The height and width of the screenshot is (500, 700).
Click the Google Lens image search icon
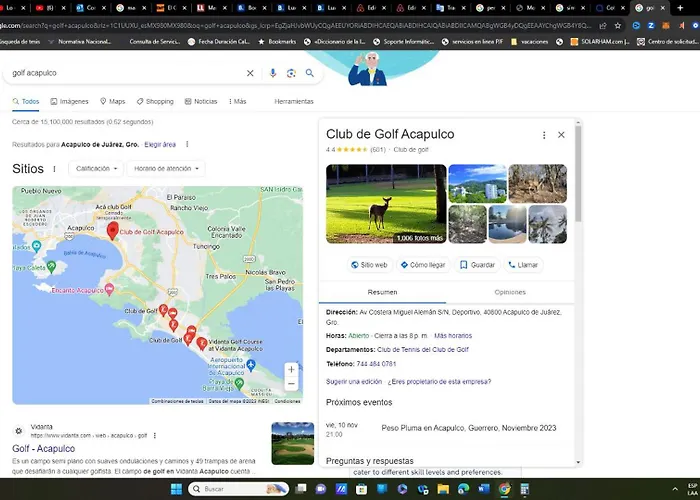coord(291,73)
